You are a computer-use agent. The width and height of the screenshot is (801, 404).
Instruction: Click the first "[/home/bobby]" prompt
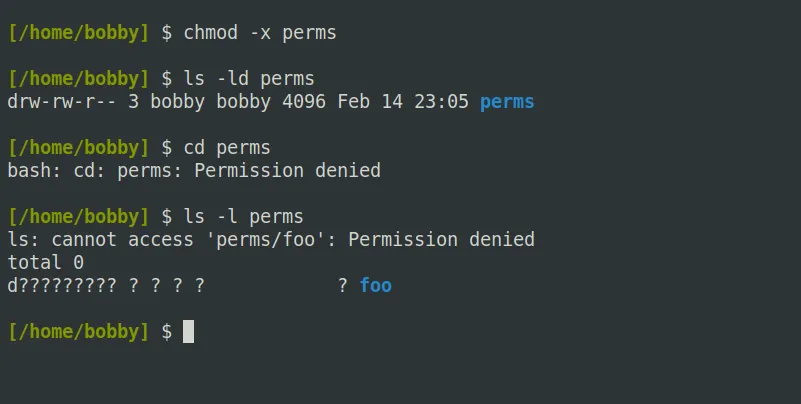pos(78,33)
